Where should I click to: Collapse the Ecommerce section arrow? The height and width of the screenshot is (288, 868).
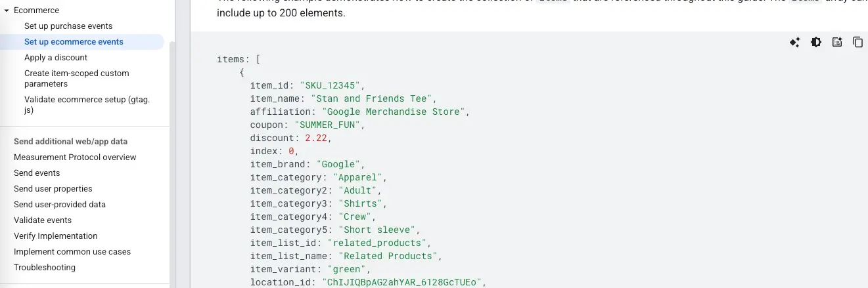(x=7, y=10)
